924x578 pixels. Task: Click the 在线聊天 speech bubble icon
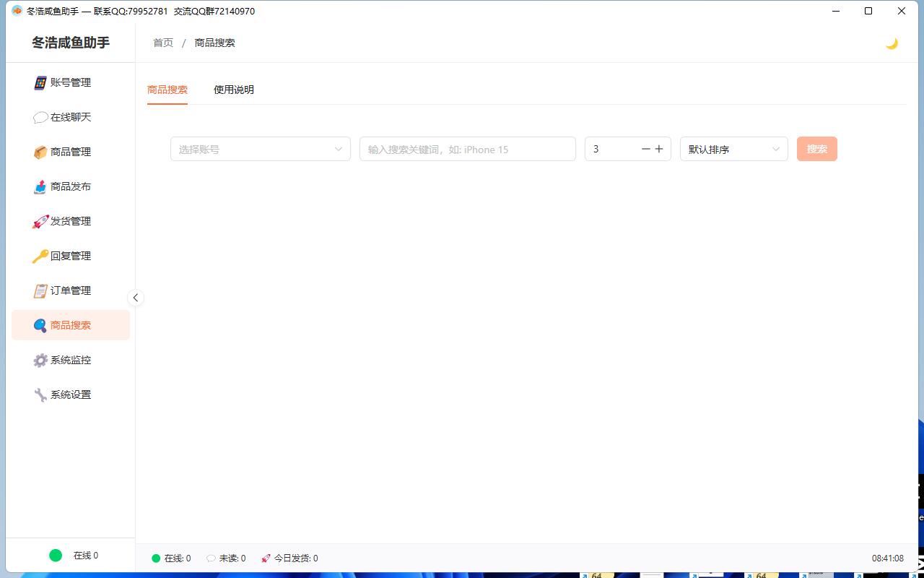pos(40,117)
